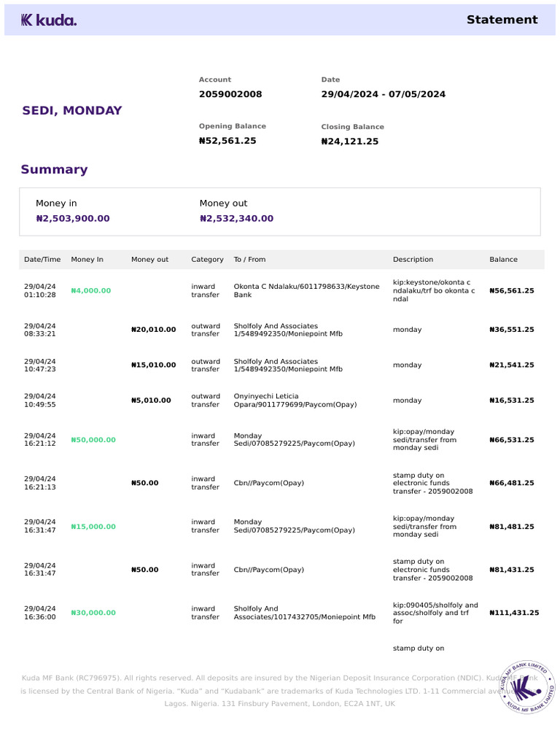
Task: Click the statement date range 29/04/2024 - 07/05/2024
Action: click(x=383, y=94)
